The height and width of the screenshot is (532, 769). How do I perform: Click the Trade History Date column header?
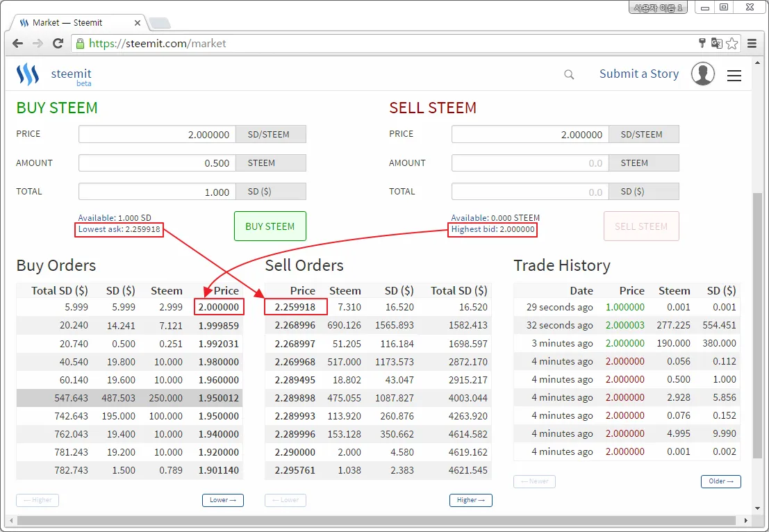[581, 291]
